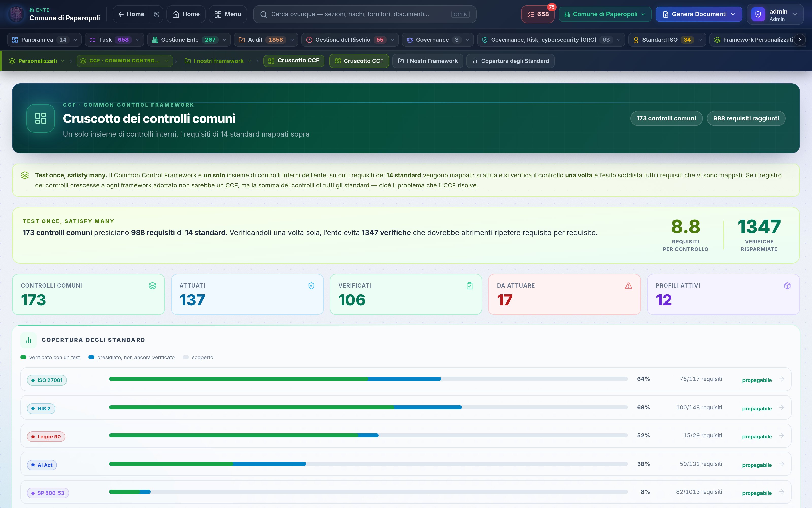The height and width of the screenshot is (508, 812).
Task: Click propagabile link in Legge 90 row
Action: 757,437
